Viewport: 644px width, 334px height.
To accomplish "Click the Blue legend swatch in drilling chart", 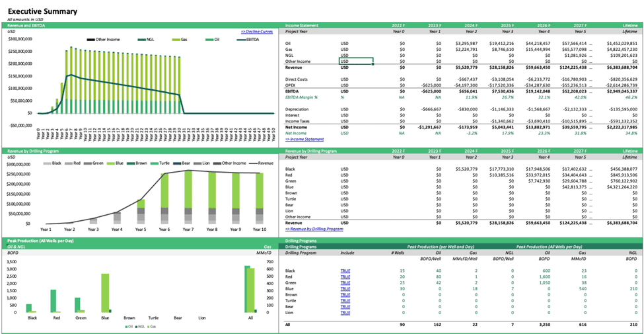I will (110, 163).
